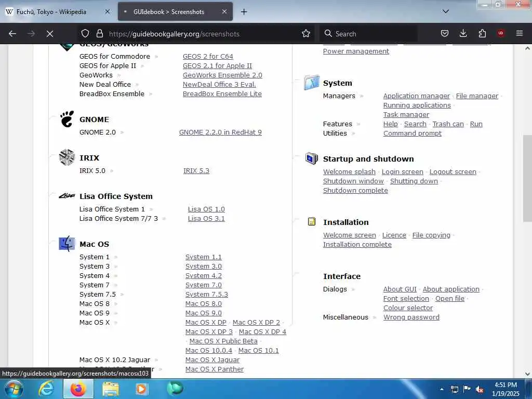
Task: Click the GNOME foot logo icon
Action: coord(67,119)
